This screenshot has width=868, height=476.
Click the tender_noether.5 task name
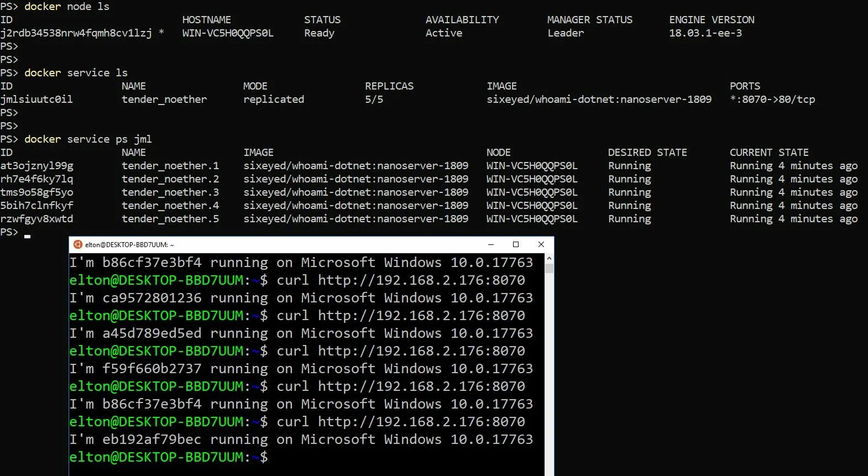point(170,219)
